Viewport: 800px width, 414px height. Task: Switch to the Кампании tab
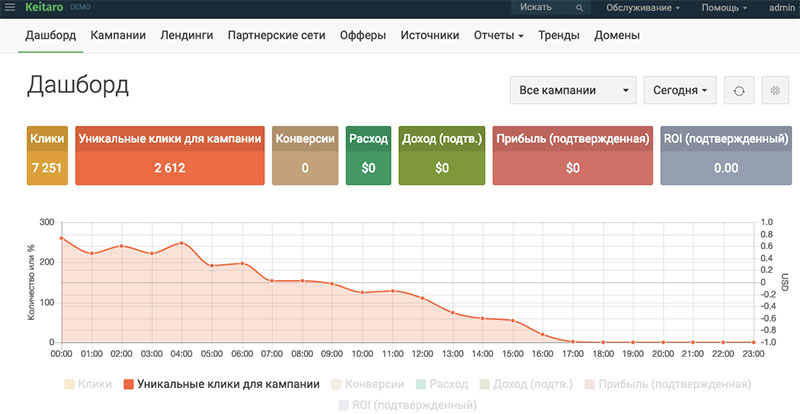point(118,36)
